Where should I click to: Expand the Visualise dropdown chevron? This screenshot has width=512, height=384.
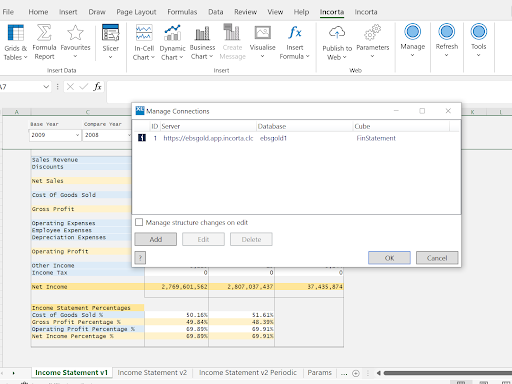(x=262, y=56)
